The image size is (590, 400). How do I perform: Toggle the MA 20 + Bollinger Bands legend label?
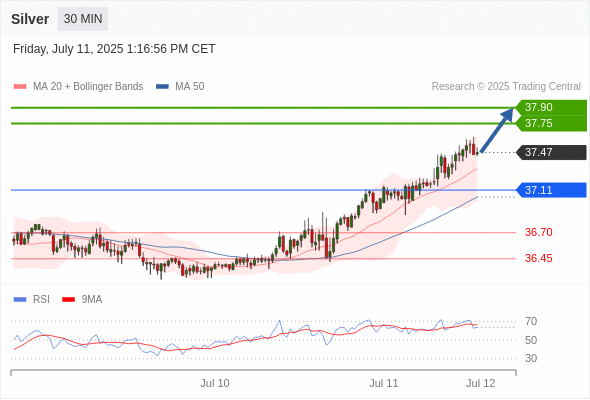click(x=88, y=87)
